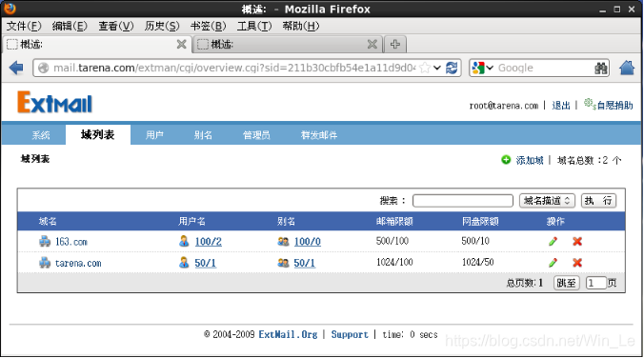Open the 书签(B) menu
Viewport: 644px width, 358px height.
click(x=208, y=27)
